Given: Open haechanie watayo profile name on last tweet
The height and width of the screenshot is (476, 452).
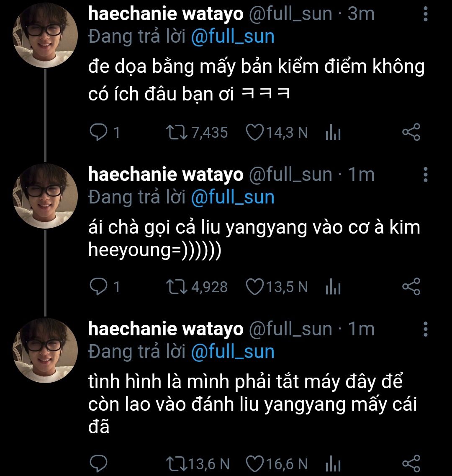Looking at the screenshot, I should (165, 329).
